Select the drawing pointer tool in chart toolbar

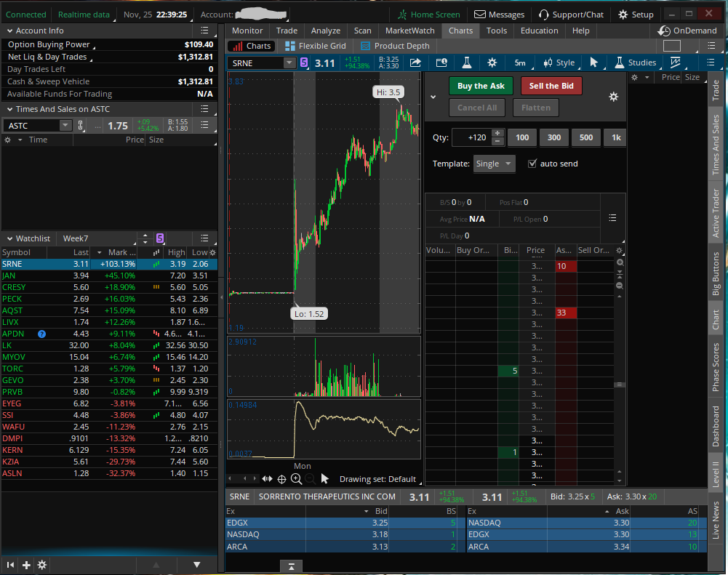(x=593, y=63)
